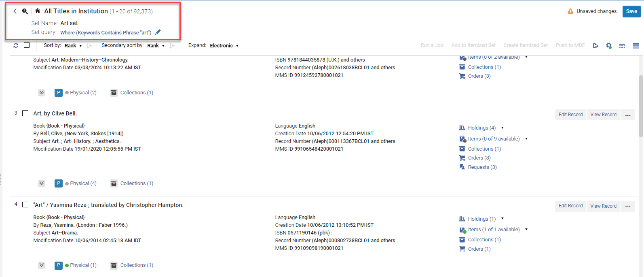Open the Sort by Rank dropdown
644x277 pixels.
tap(73, 46)
